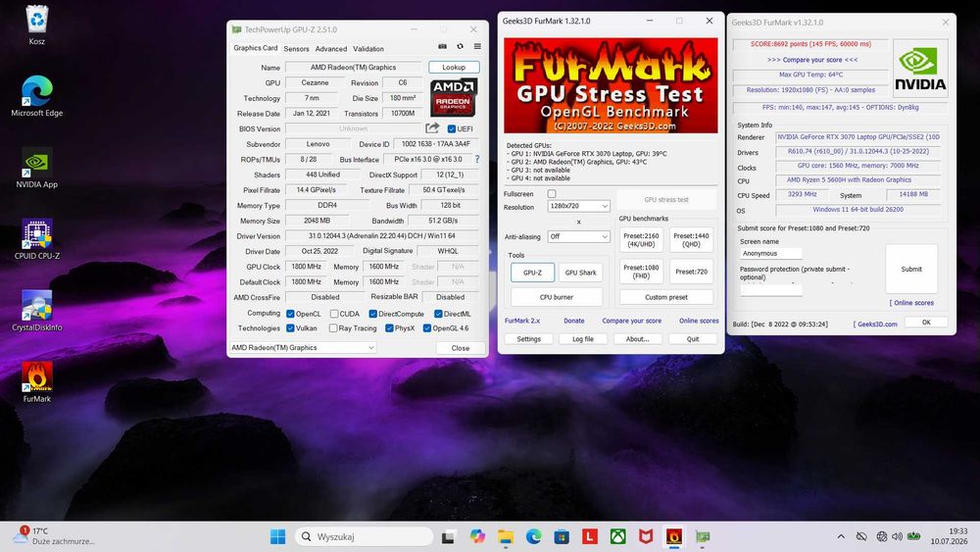Screen dimensions: 980x552
Task: Click the Close button in GPU-Z
Action: (x=460, y=348)
